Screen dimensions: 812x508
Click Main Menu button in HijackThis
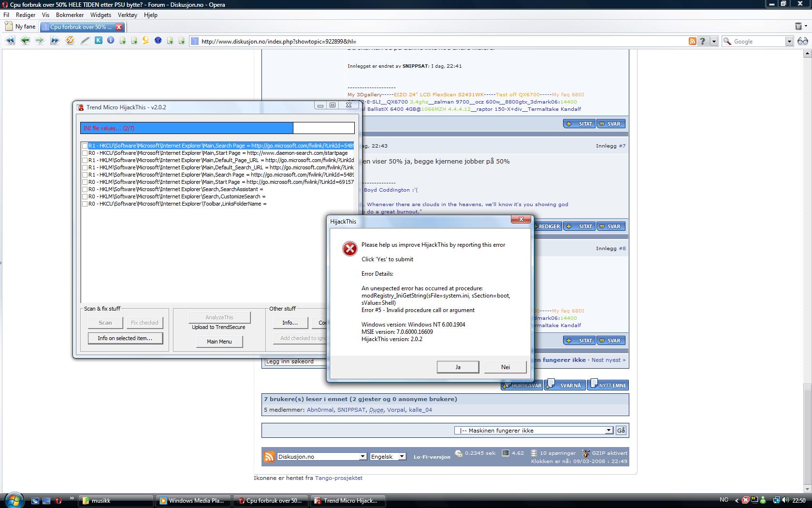(x=219, y=342)
